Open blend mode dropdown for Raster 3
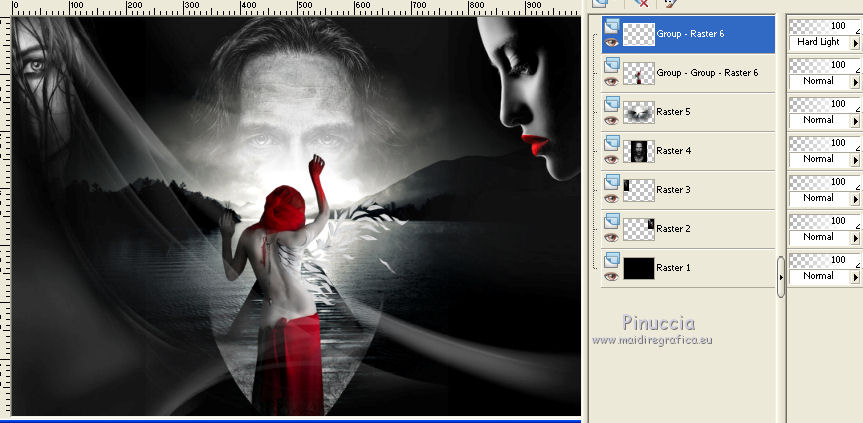Image resolution: width=863 pixels, height=423 pixels. click(x=855, y=199)
